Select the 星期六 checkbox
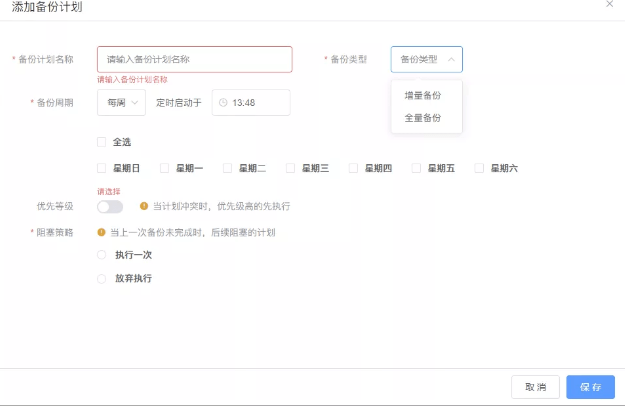 (x=479, y=168)
